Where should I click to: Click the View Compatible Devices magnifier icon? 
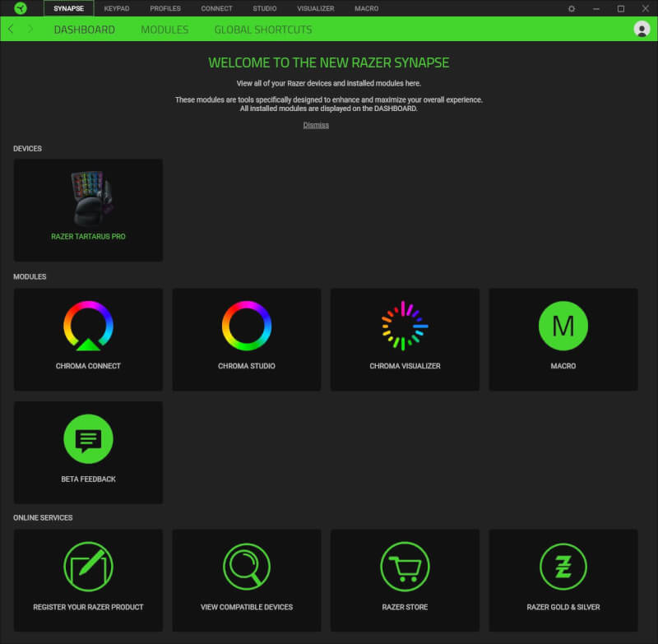click(246, 567)
